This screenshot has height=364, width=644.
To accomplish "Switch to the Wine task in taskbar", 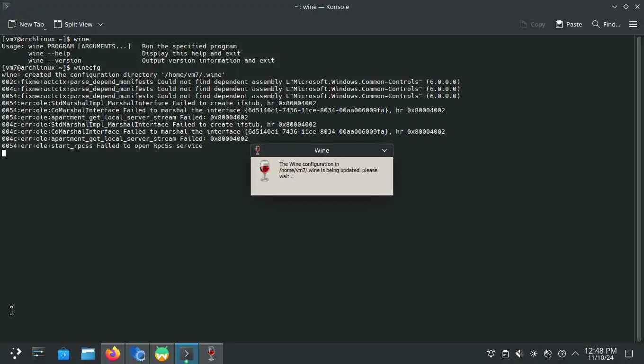I will [x=211, y=353].
